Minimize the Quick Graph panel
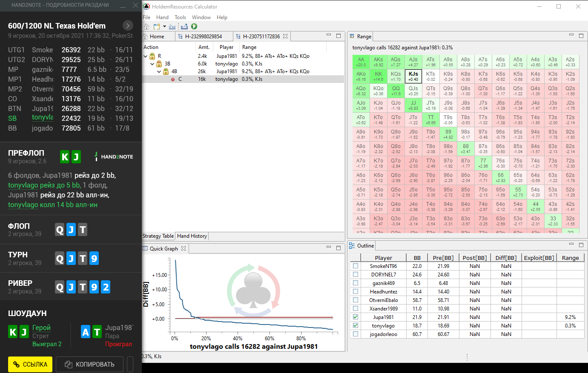The width and height of the screenshot is (588, 373). [x=329, y=247]
